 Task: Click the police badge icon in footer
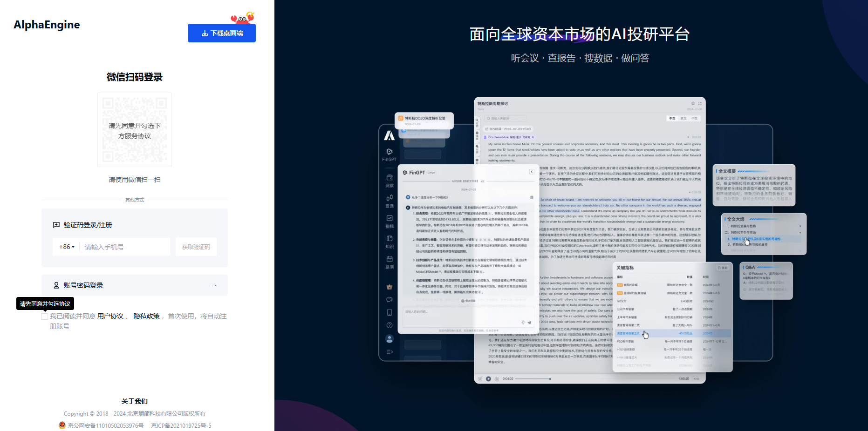62,425
